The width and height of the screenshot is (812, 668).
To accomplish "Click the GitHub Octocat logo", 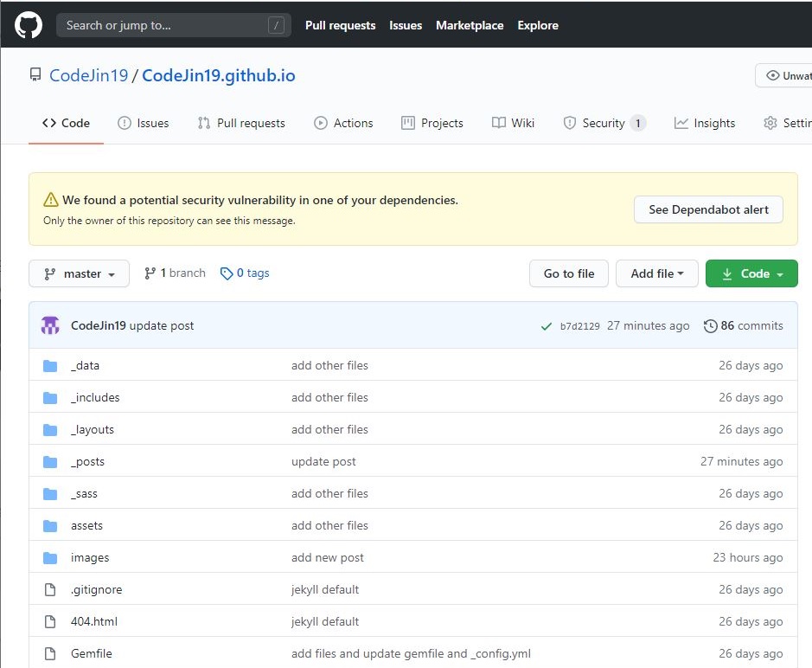I will (x=28, y=25).
